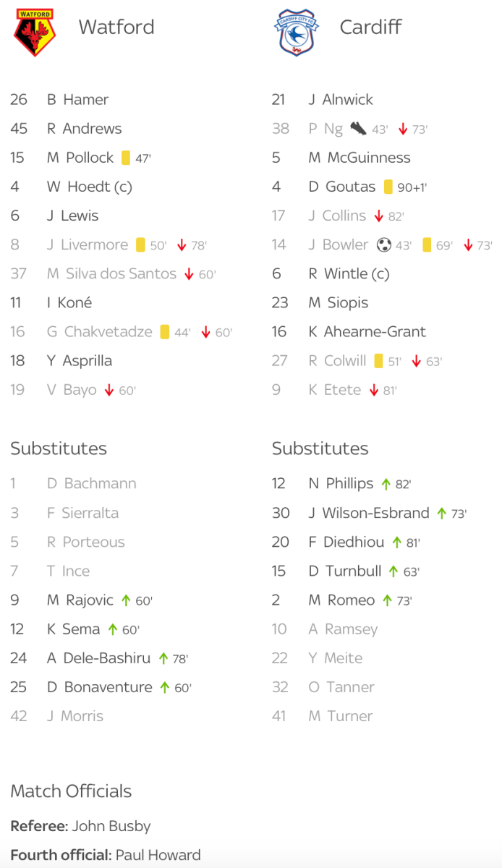Image resolution: width=502 pixels, height=868 pixels.
Task: Click the goal ball icon beside J Bowler
Action: [x=383, y=245]
